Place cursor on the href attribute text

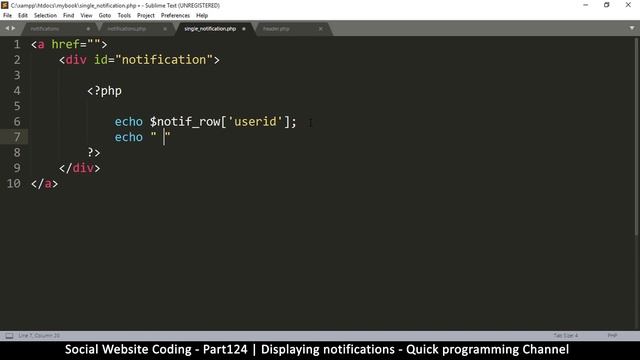tap(65, 44)
